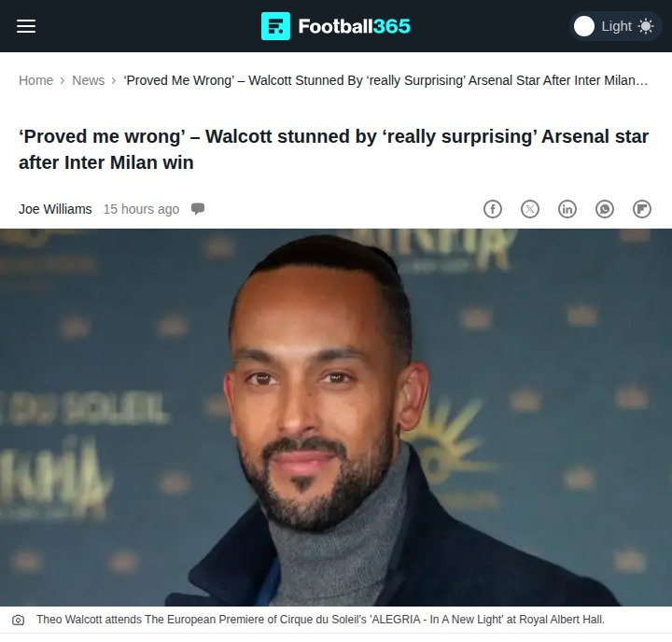Viewport: 672px width, 642px height.
Task: Click the camera icon beside caption
Action: (18, 620)
